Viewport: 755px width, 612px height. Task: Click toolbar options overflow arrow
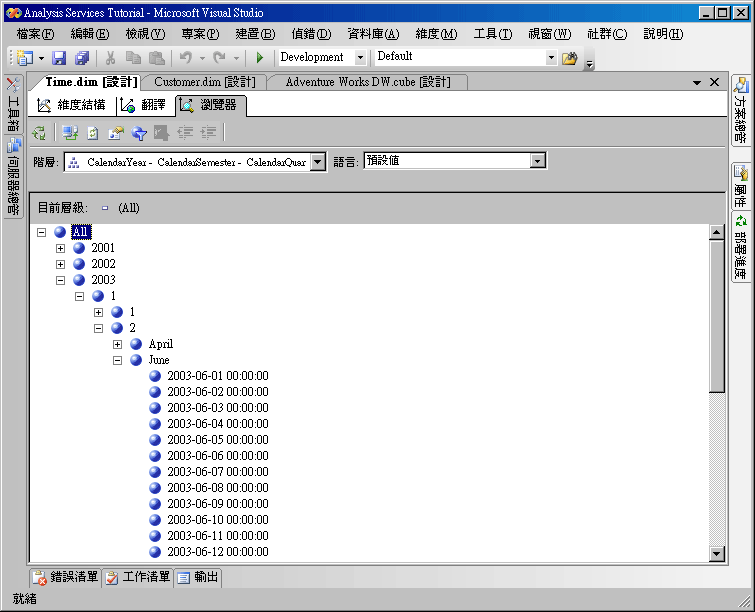coord(589,63)
